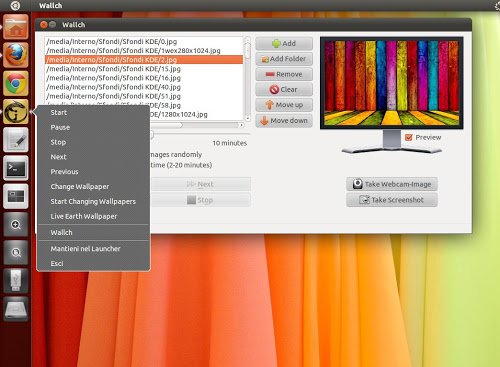Click the USB drive launcher icon
Screen dimensions: 500x367
(x=16, y=281)
